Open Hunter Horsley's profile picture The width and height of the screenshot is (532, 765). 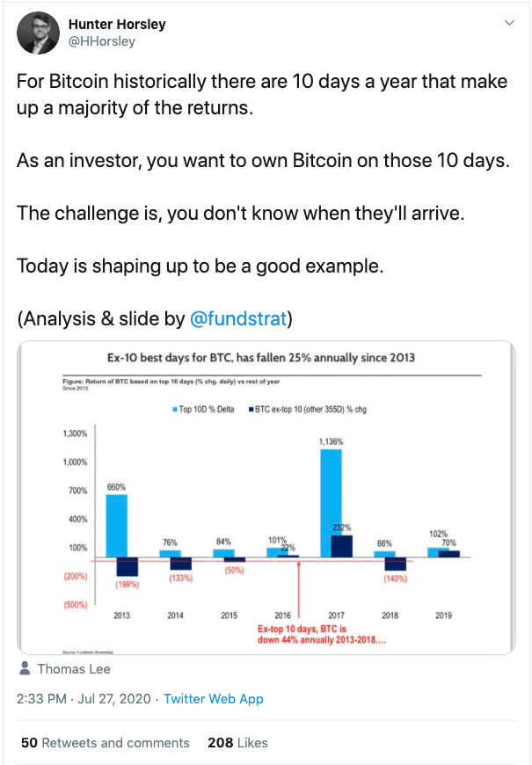tap(38, 33)
